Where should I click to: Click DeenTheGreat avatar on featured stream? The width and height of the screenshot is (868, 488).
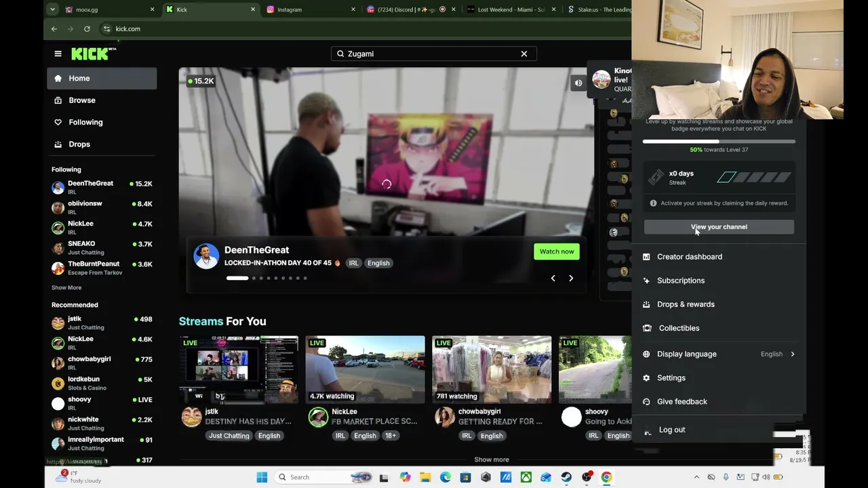[x=206, y=256]
